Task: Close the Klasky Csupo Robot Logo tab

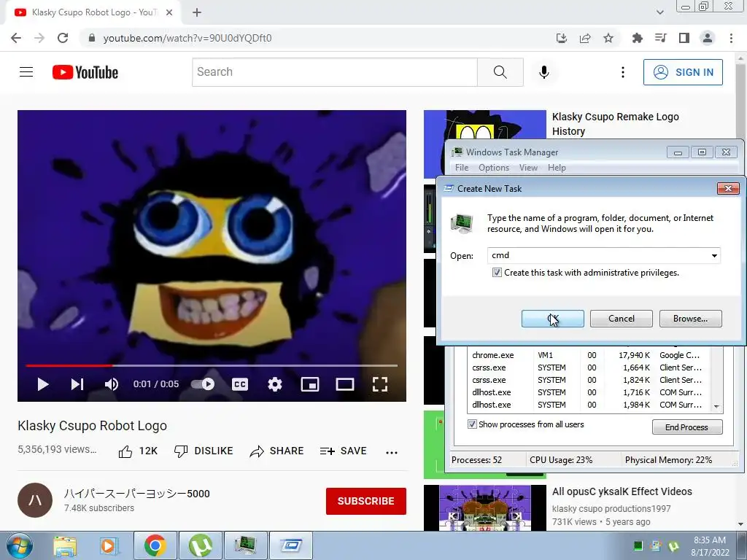Action: 169,12
